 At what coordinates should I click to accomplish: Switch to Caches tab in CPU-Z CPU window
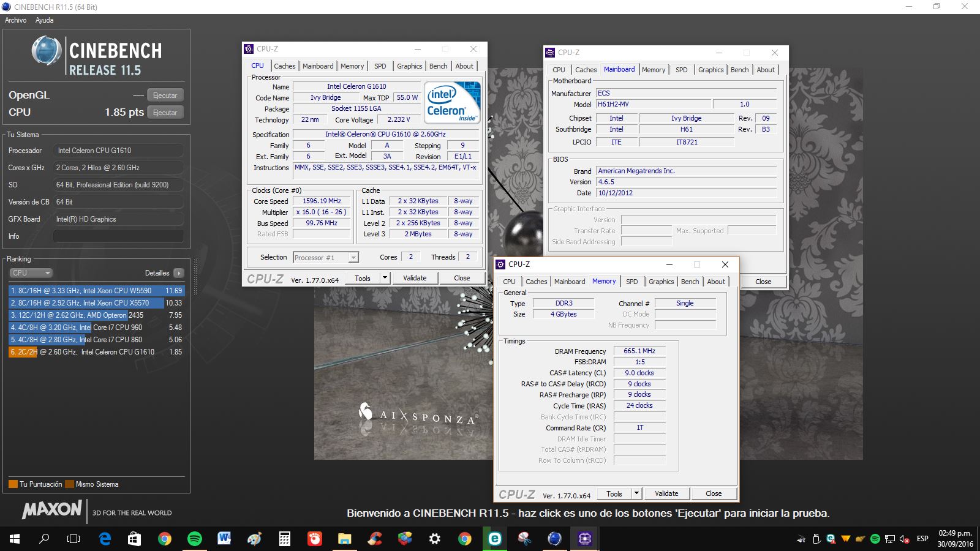coord(284,66)
